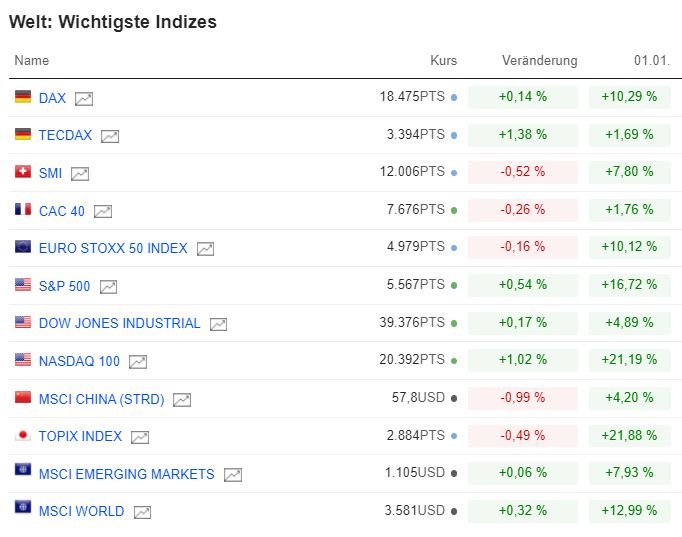
Task: Select the DAX daily change +0,14 % cell
Action: [522, 97]
